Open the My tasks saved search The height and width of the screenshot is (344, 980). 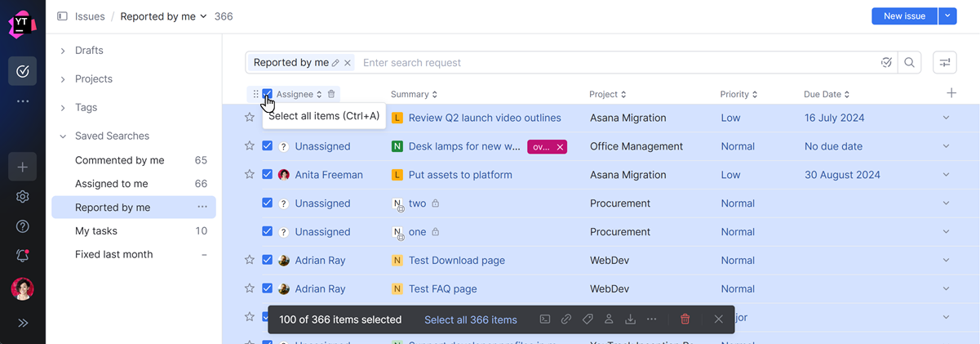[96, 231]
